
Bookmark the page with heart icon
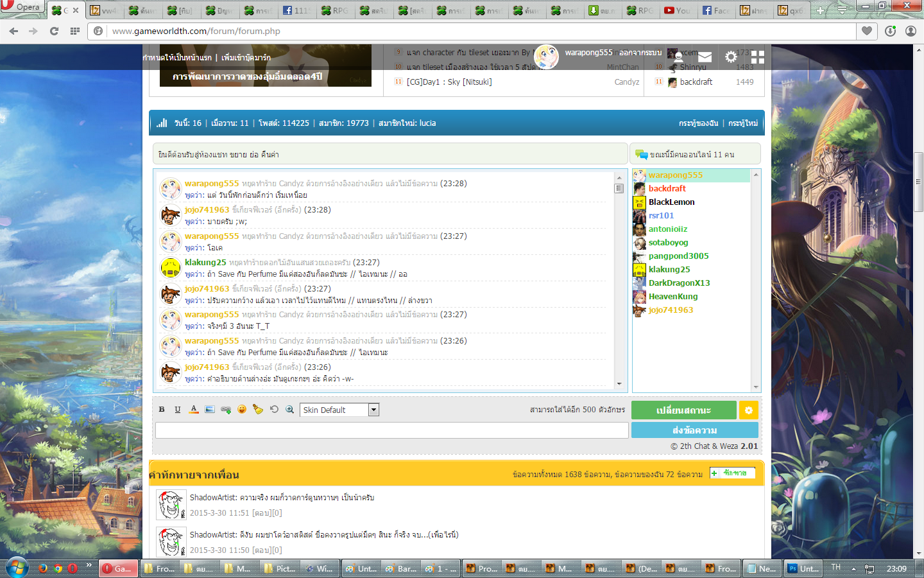pyautogui.click(x=867, y=31)
